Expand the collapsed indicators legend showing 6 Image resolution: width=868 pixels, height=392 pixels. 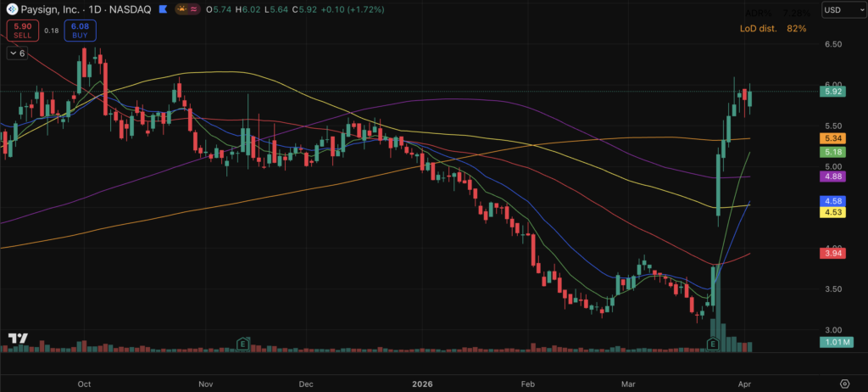(x=17, y=53)
